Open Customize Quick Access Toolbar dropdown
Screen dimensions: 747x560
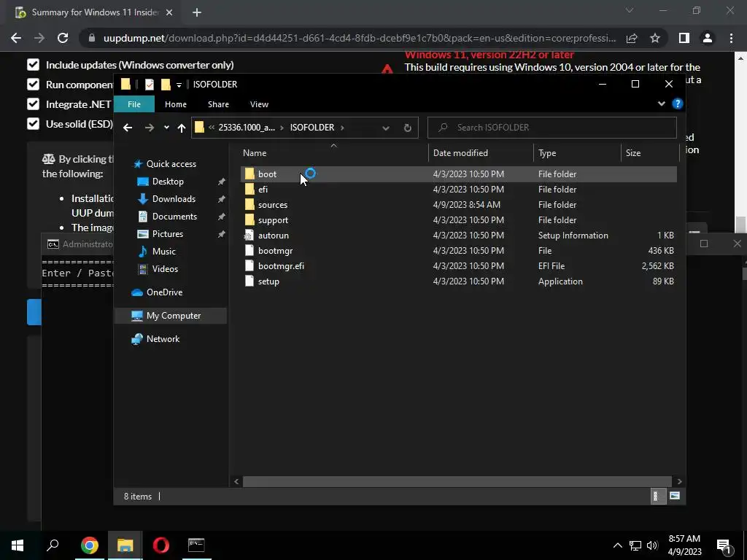coord(179,85)
